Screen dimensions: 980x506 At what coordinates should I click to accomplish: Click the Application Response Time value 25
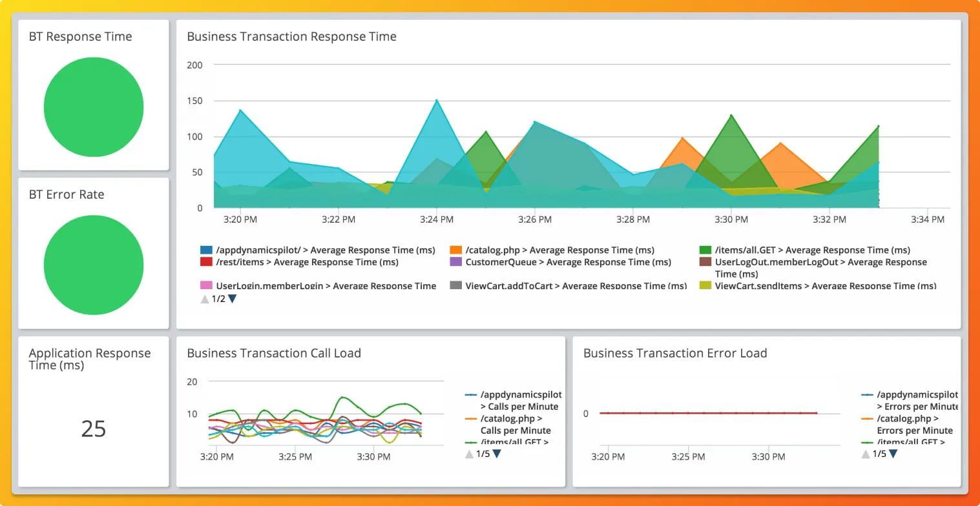point(94,429)
